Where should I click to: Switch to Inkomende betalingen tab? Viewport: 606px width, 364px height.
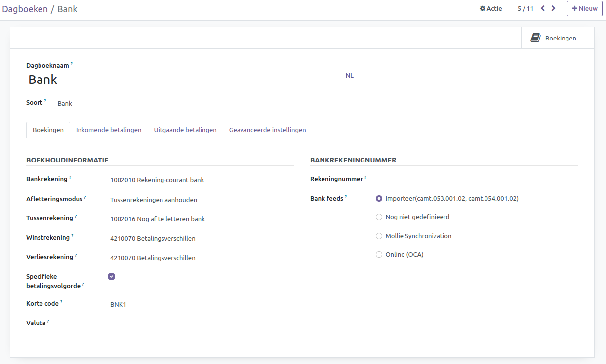pos(109,130)
